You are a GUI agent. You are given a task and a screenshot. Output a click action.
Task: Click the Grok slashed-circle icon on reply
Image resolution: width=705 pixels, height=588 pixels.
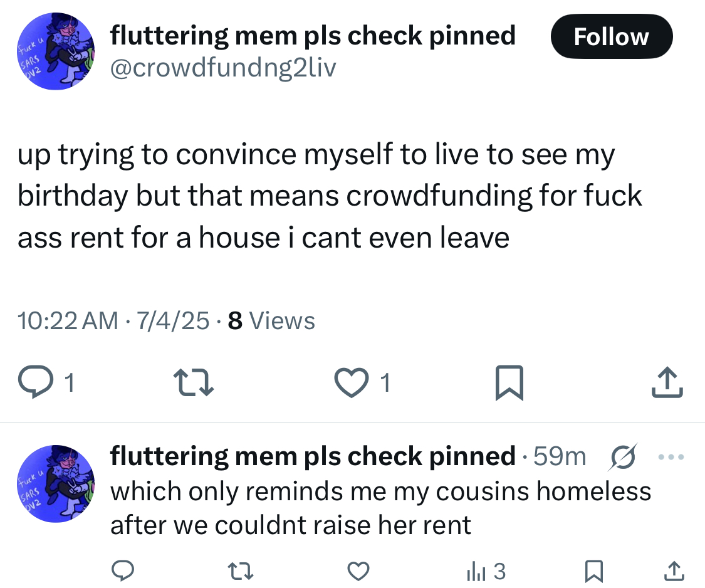click(623, 457)
